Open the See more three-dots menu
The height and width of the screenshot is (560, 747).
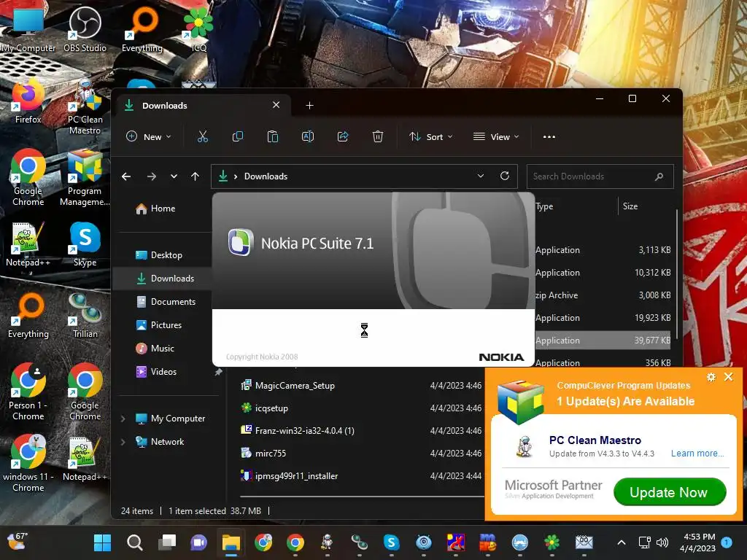point(549,136)
